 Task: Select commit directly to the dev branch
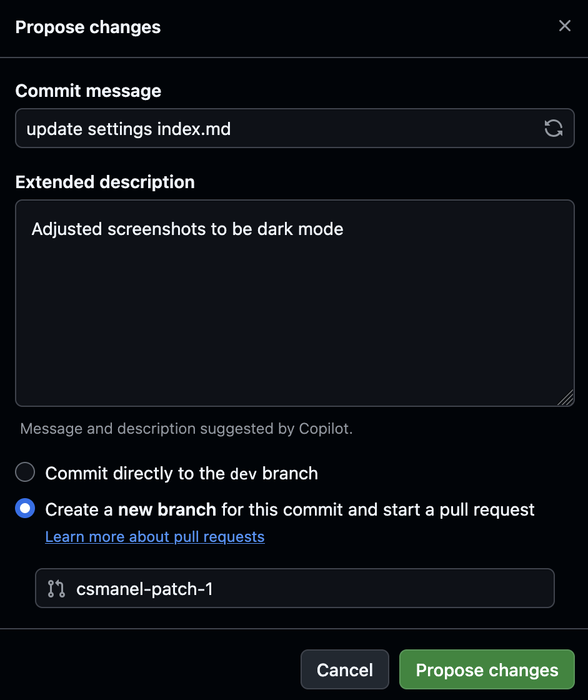(25, 472)
